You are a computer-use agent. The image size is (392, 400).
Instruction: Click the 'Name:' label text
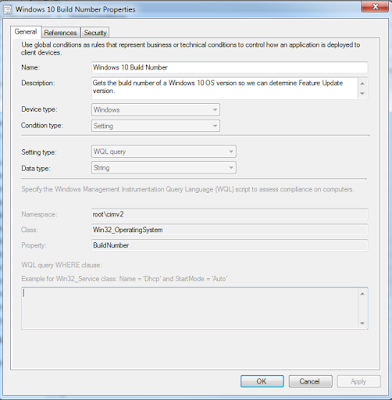point(30,67)
